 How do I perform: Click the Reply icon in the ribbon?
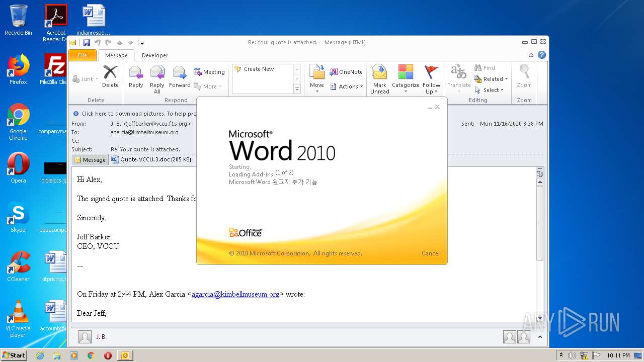[x=136, y=73]
